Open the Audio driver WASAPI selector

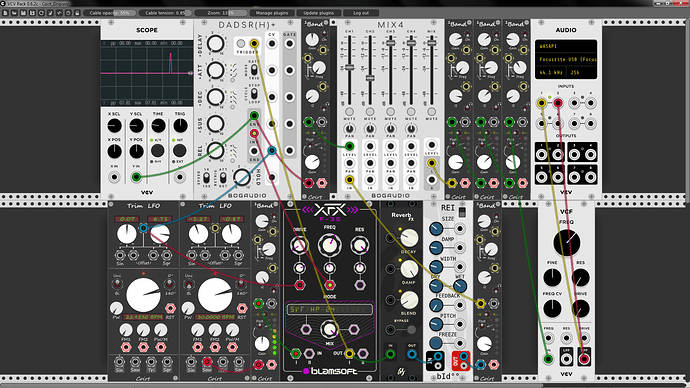[x=566, y=46]
